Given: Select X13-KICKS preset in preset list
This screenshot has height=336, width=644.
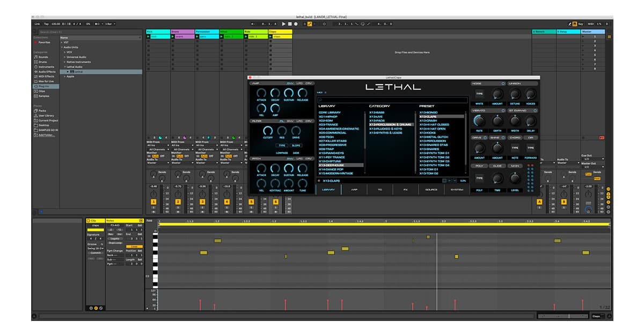Looking at the screenshot, I should pos(428,133).
